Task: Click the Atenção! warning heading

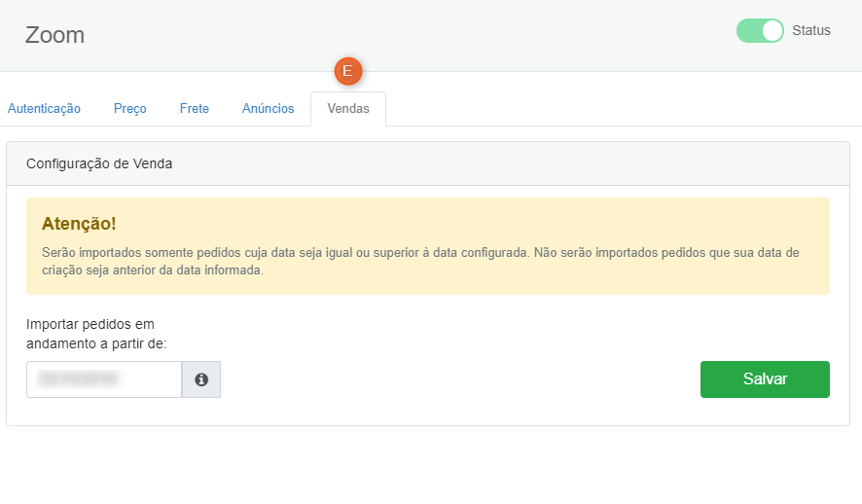Action: pyautogui.click(x=79, y=224)
